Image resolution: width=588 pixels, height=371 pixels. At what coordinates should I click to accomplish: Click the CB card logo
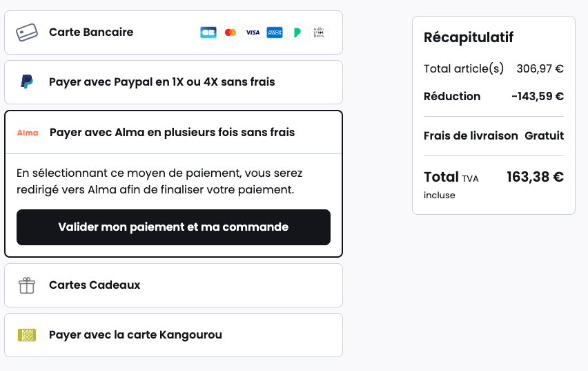point(208,32)
